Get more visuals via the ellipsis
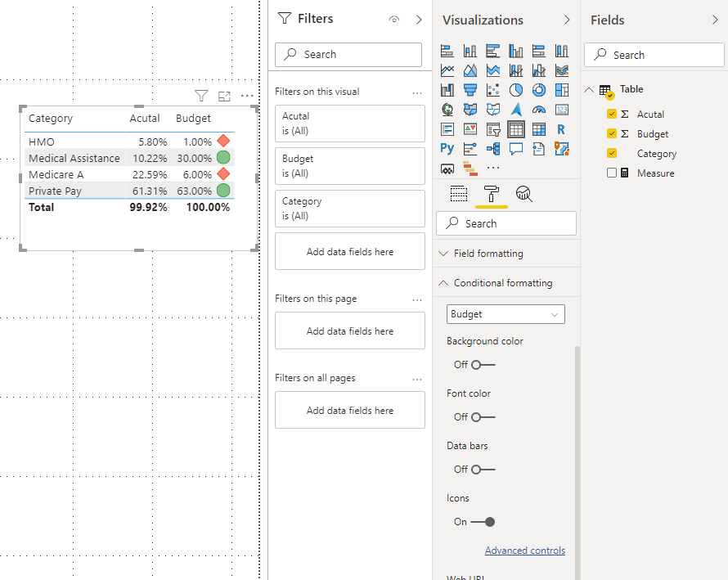Viewport: 728px width, 580px height. pos(493,168)
